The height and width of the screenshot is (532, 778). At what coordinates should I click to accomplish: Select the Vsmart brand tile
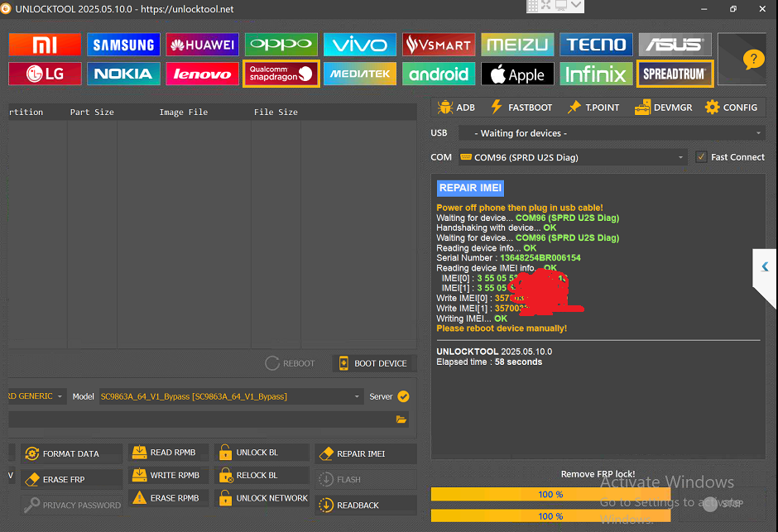point(439,45)
